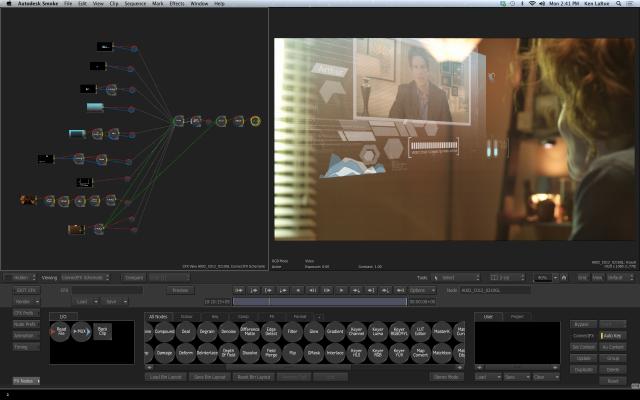Click the Save Bin Layout button

(209, 377)
